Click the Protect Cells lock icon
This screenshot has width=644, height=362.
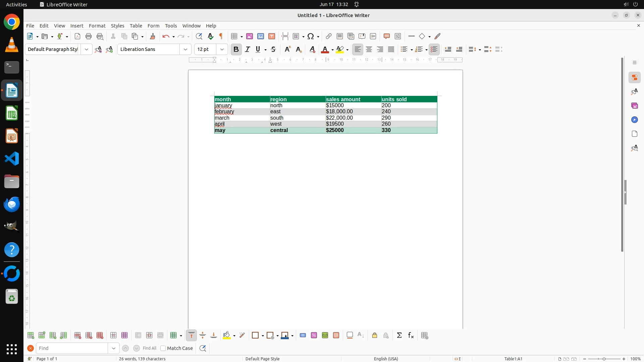pos(375,336)
